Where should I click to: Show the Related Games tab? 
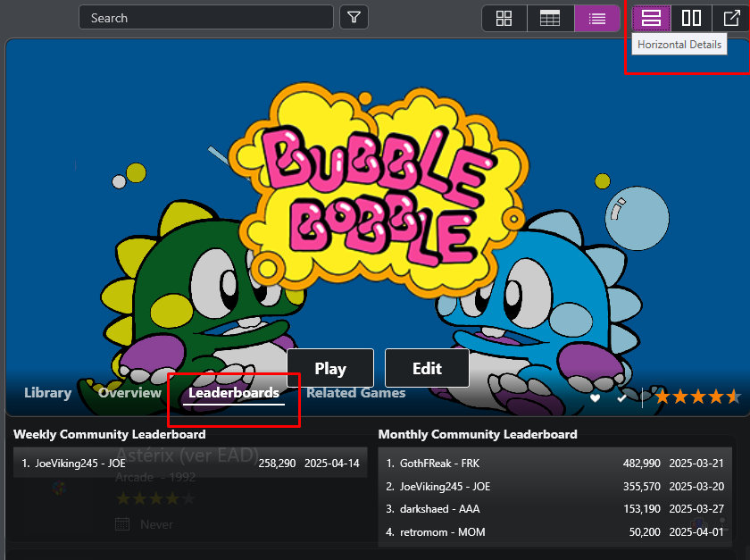click(356, 393)
